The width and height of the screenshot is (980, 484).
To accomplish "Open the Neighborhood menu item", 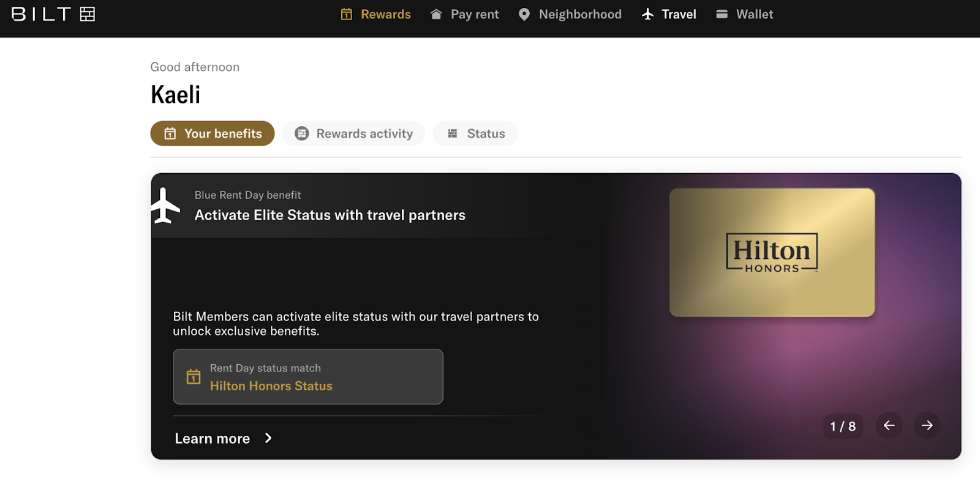I will [x=570, y=14].
